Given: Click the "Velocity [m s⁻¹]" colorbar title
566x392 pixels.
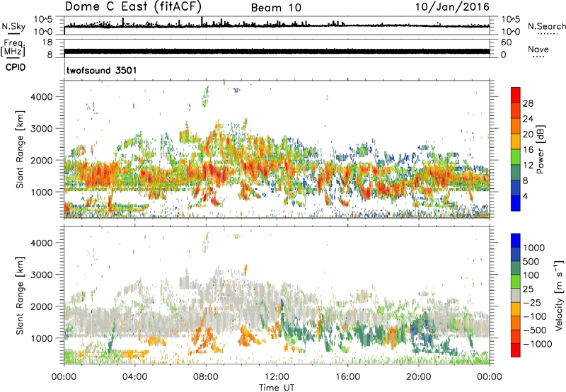Looking at the screenshot, I should coord(559,295).
